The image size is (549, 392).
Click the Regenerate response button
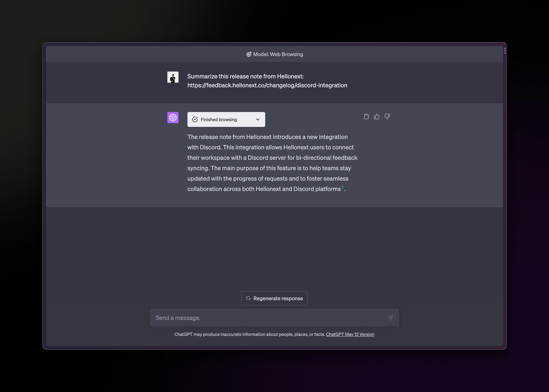coord(274,298)
